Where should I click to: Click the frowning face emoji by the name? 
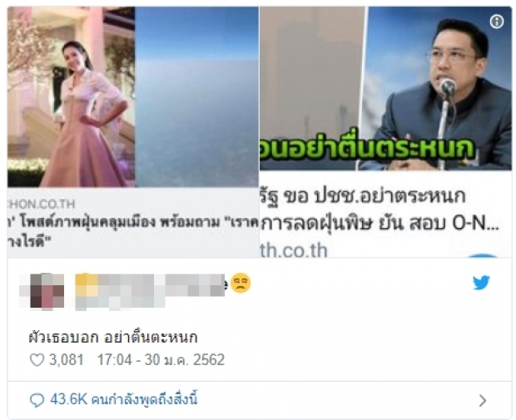pos(241,283)
